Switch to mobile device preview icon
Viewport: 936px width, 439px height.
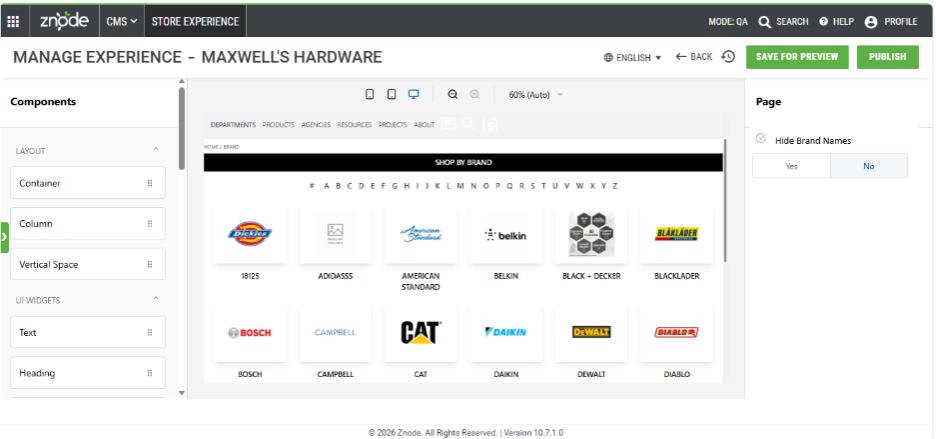click(x=370, y=94)
